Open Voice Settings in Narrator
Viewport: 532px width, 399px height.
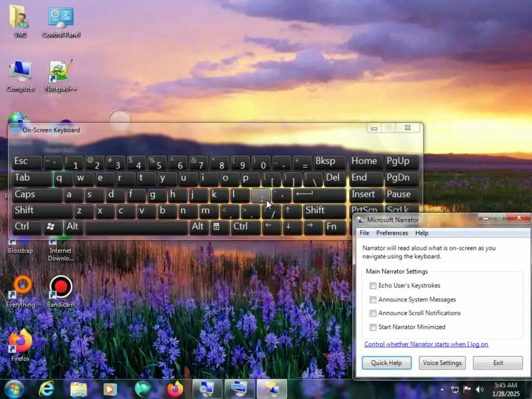[x=442, y=363]
